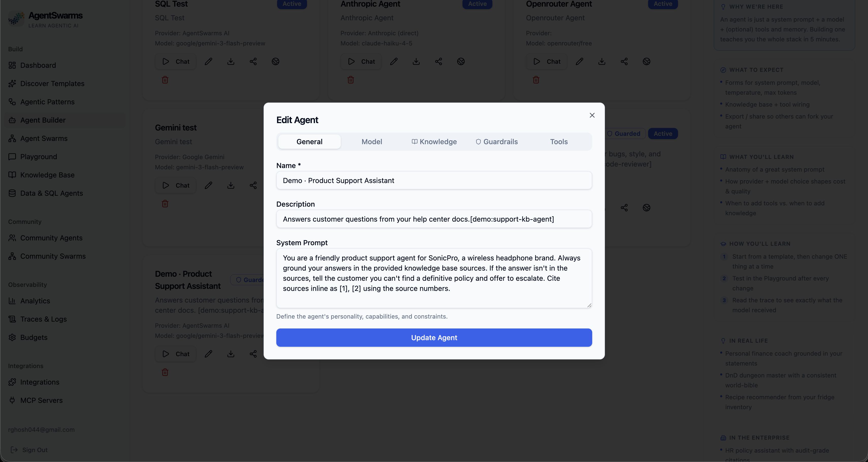Start chat on the Openrouter Agent
The height and width of the screenshot is (462, 868).
546,61
